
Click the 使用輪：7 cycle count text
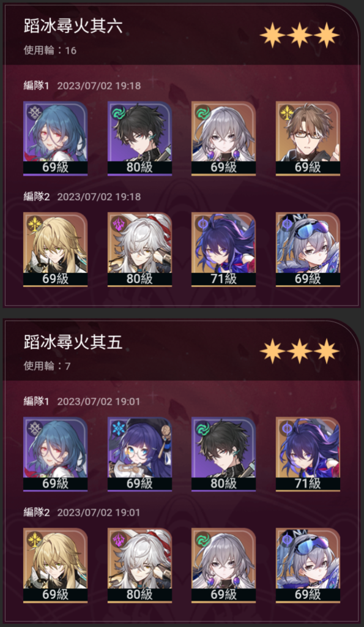[x=47, y=366]
